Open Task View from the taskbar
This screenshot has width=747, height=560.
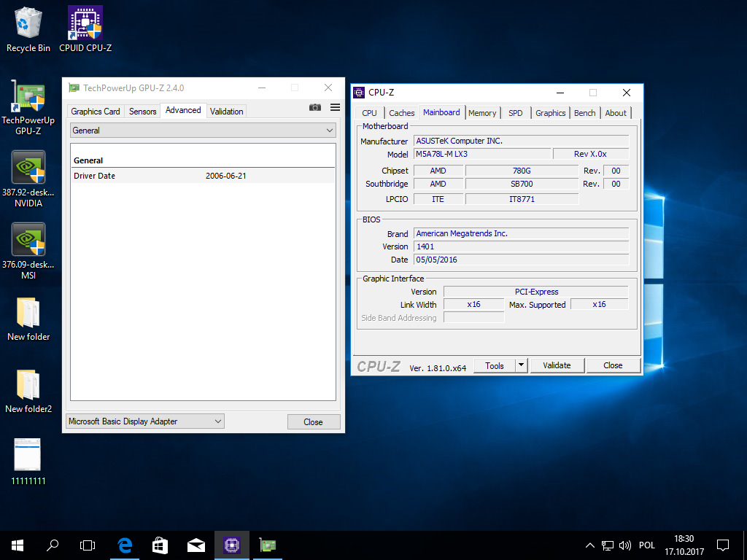click(88, 545)
